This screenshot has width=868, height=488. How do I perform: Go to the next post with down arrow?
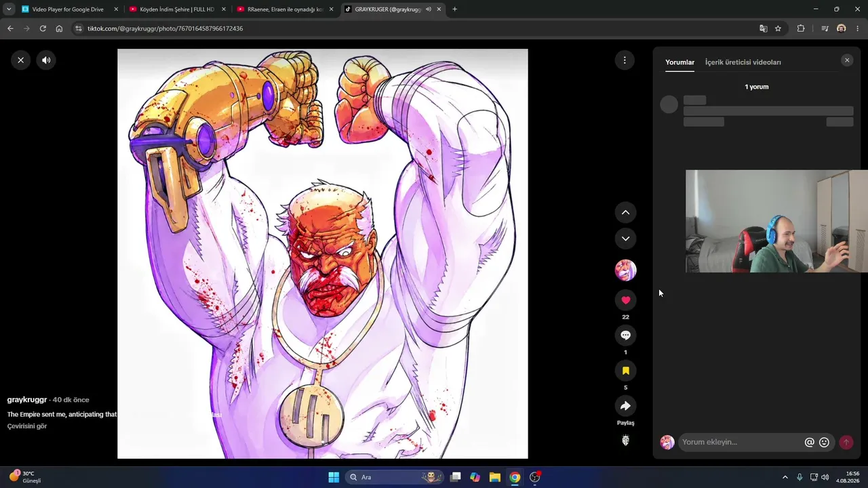pyautogui.click(x=625, y=239)
